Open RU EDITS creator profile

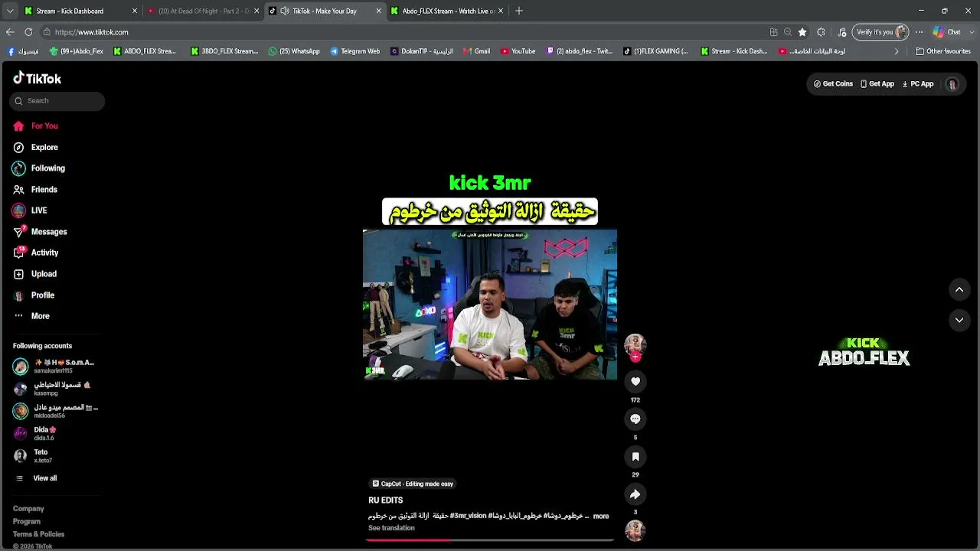tap(386, 500)
